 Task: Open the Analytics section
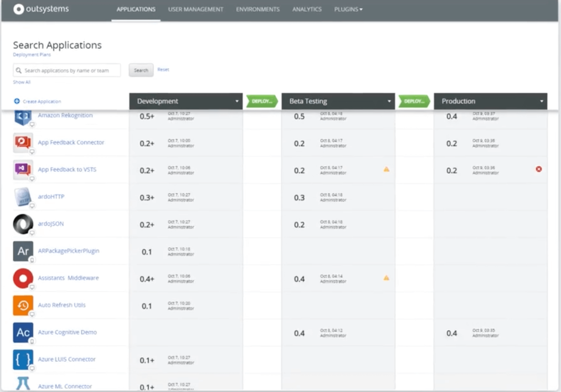306,9
